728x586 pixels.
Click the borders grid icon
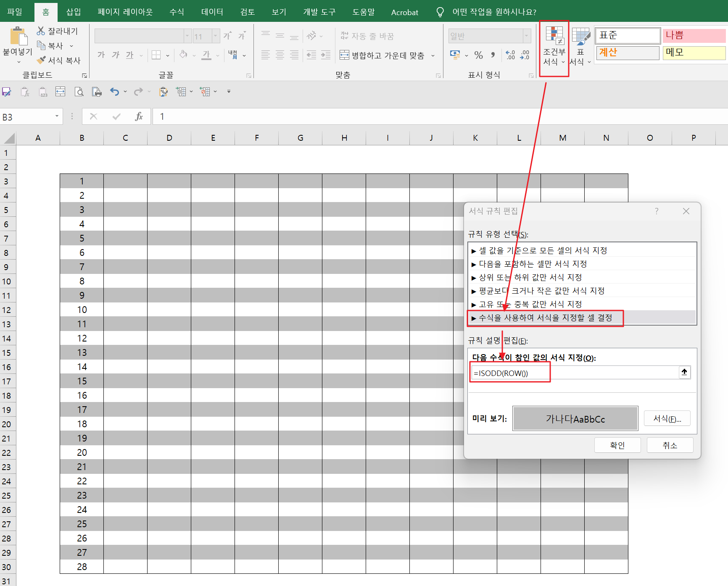(x=156, y=55)
